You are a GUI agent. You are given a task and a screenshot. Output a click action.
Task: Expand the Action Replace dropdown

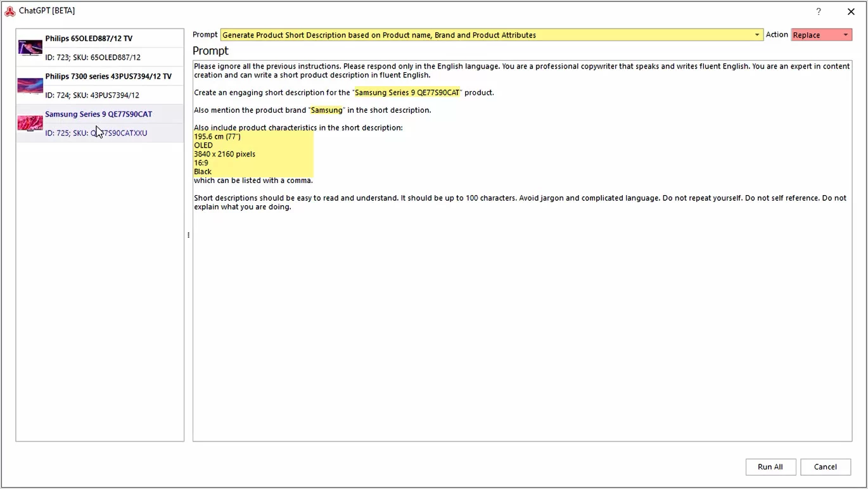pyautogui.click(x=821, y=35)
